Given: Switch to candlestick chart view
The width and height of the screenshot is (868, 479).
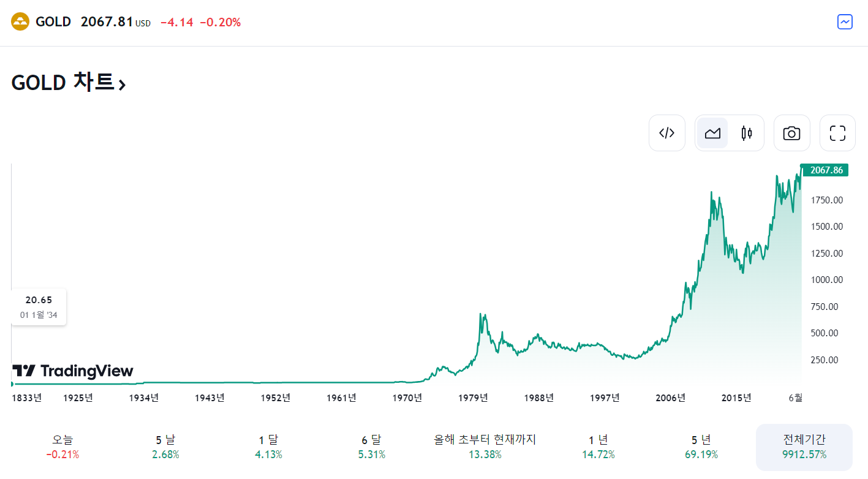Looking at the screenshot, I should [746, 132].
